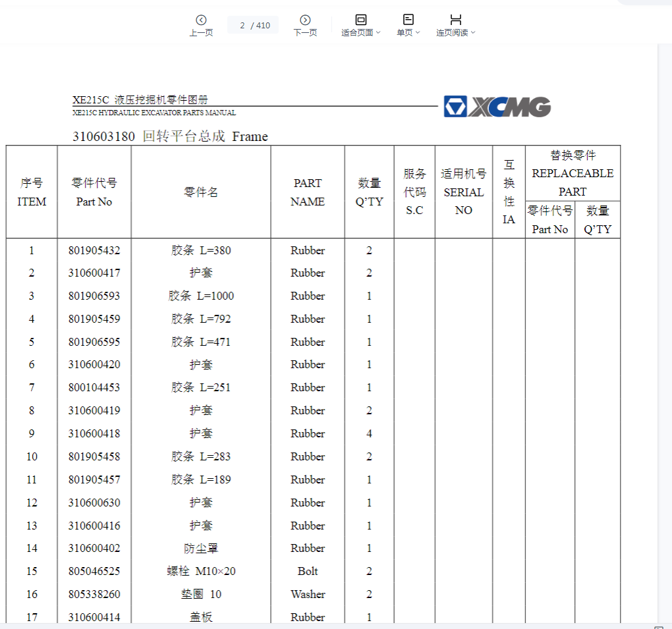Click the previous page arrow icon
Image resolution: width=672 pixels, height=629 pixels.
[x=201, y=20]
